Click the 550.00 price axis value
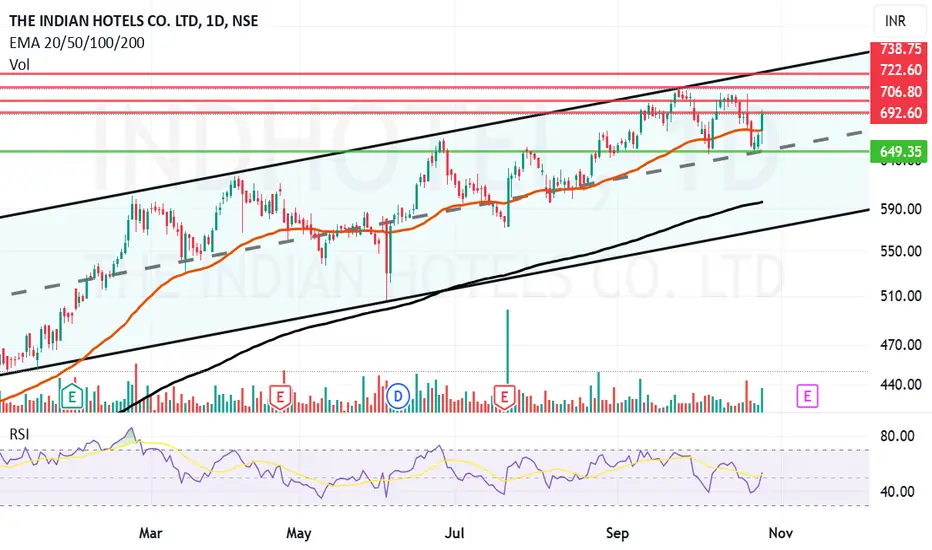Image resolution: width=932 pixels, height=550 pixels. pyautogui.click(x=900, y=252)
